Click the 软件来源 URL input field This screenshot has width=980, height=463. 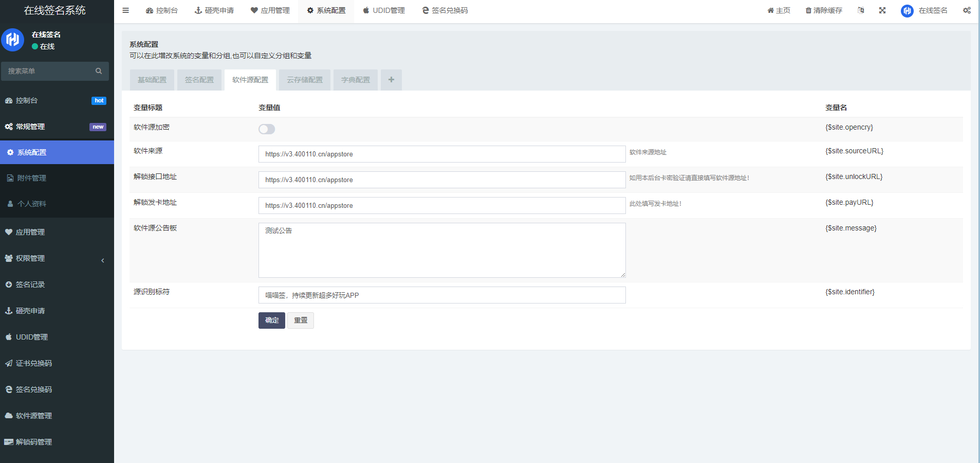click(441, 154)
